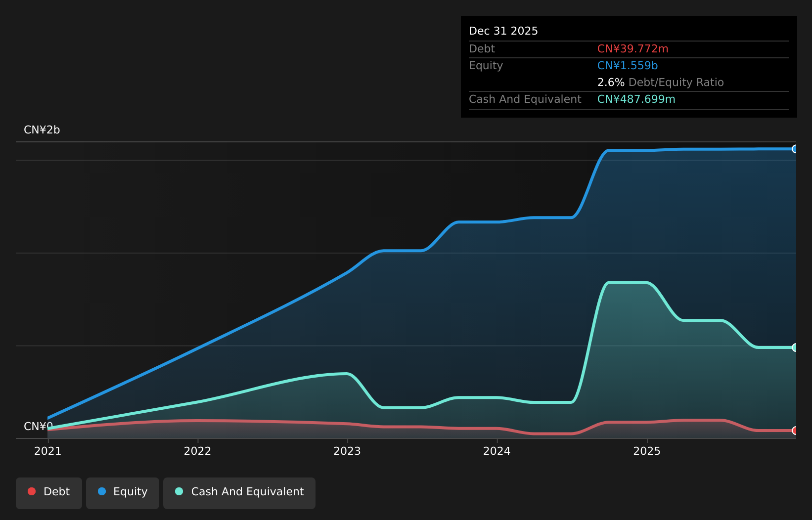Click the 2023 x-axis label
The width and height of the screenshot is (812, 520).
pos(347,451)
